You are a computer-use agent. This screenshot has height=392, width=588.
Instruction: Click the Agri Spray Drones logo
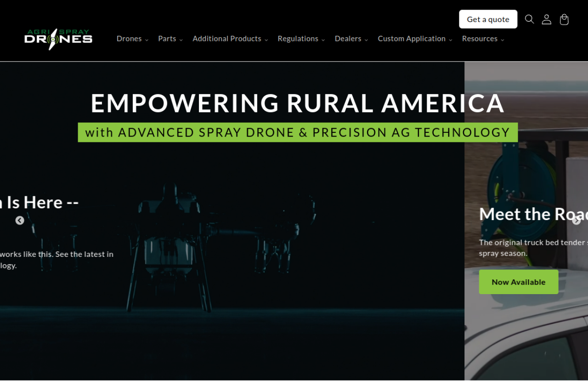pyautogui.click(x=58, y=39)
